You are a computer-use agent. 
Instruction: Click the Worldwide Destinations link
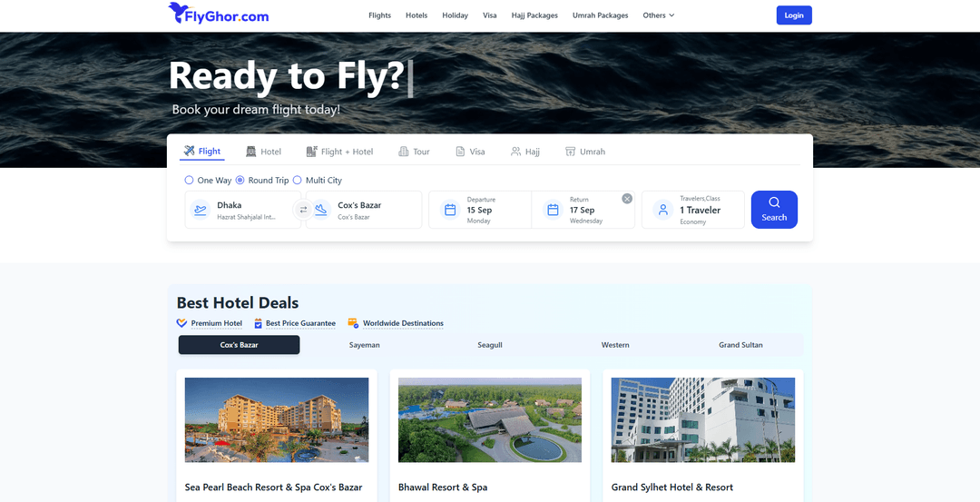(x=403, y=323)
